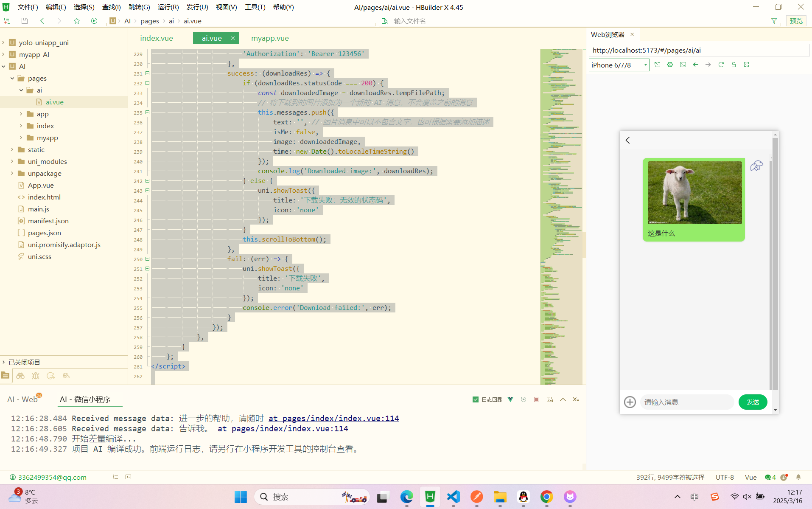The width and height of the screenshot is (812, 509).
Task: Click the lock icon in browser toolbar
Action: pos(734,65)
